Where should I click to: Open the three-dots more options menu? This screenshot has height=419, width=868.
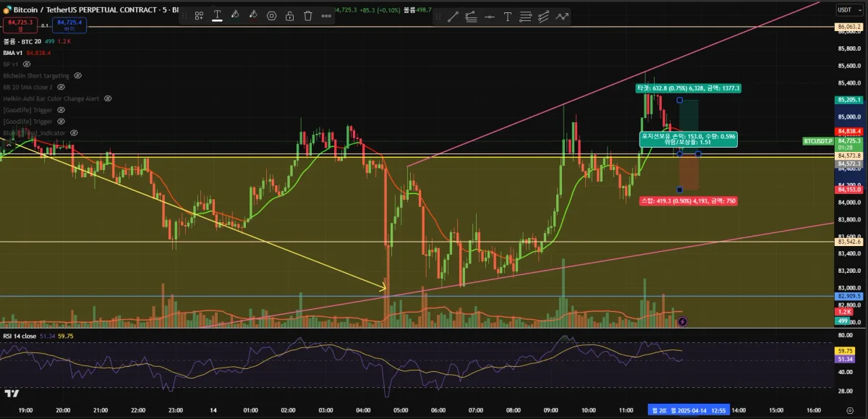326,16
